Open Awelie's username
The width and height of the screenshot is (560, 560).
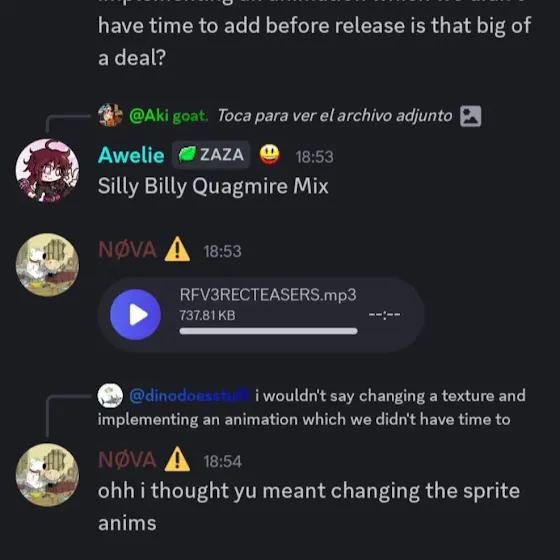(131, 155)
